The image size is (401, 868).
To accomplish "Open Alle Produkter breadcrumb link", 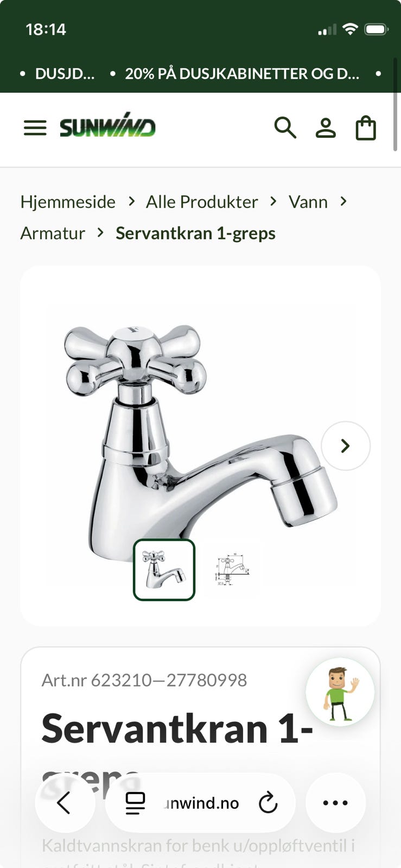I will 202,202.
